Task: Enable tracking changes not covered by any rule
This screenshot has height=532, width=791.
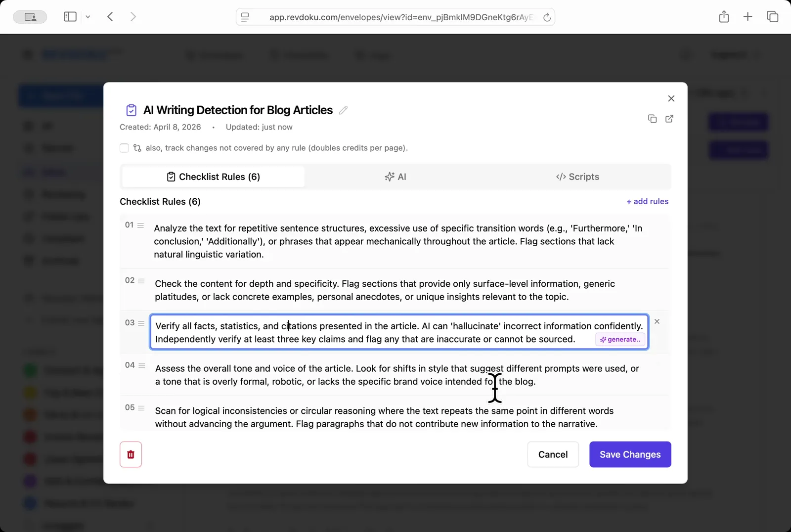Action: [124, 148]
